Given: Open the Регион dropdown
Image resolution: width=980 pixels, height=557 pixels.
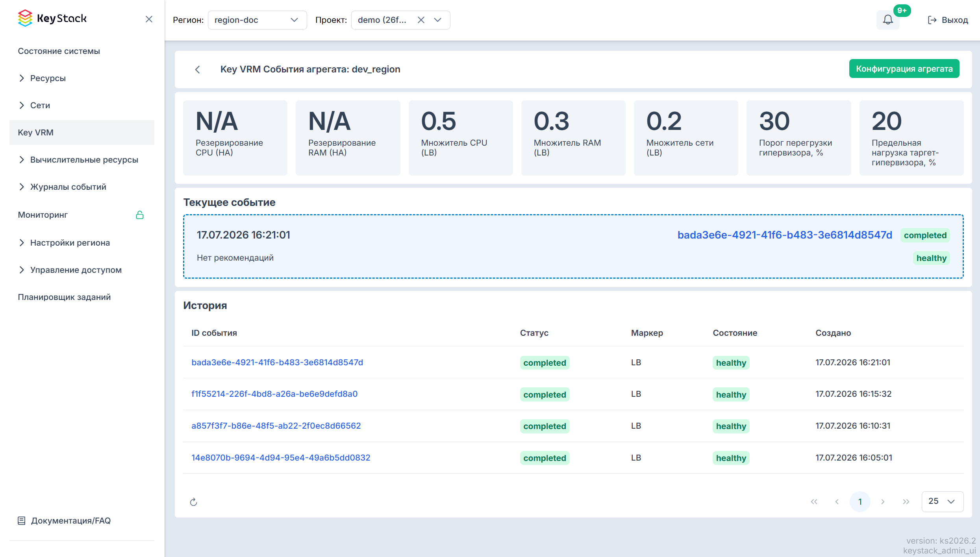Looking at the screenshot, I should coord(257,20).
